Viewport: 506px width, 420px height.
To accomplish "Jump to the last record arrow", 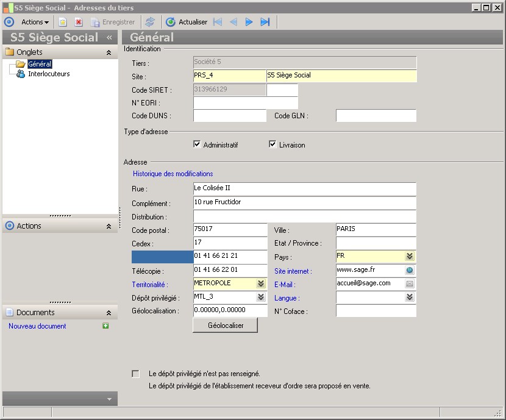I will click(265, 22).
